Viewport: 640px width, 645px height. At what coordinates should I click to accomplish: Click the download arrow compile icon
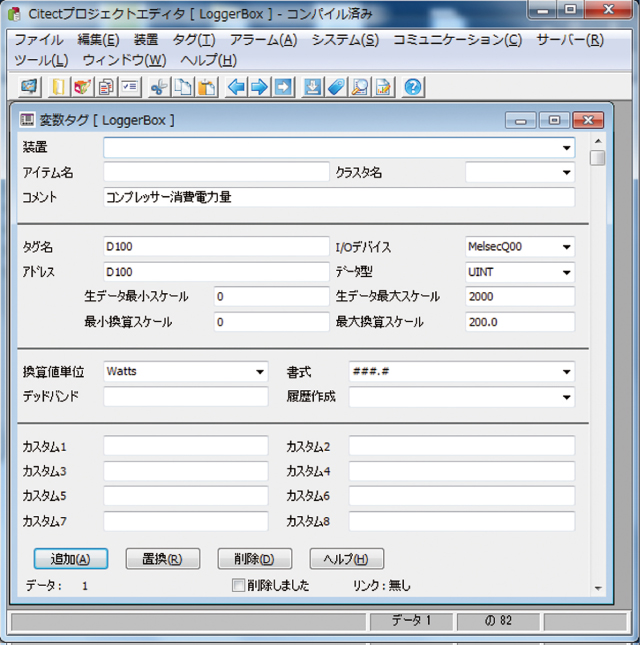312,87
